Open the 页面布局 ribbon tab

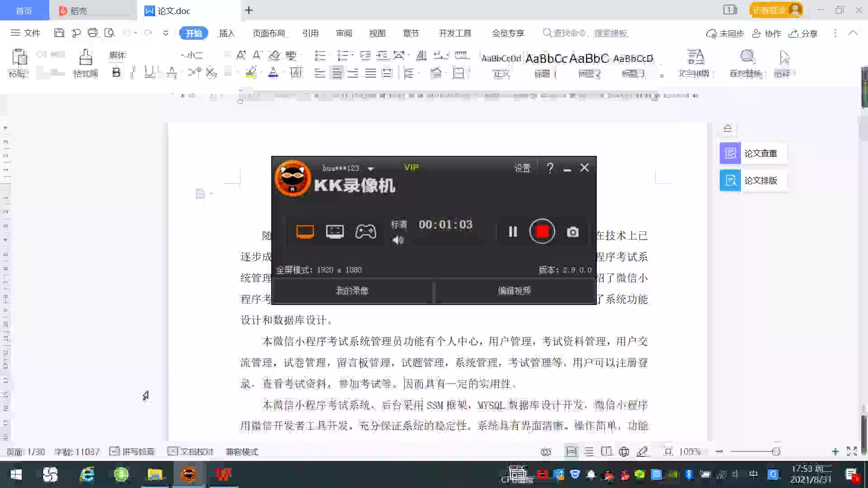click(269, 33)
